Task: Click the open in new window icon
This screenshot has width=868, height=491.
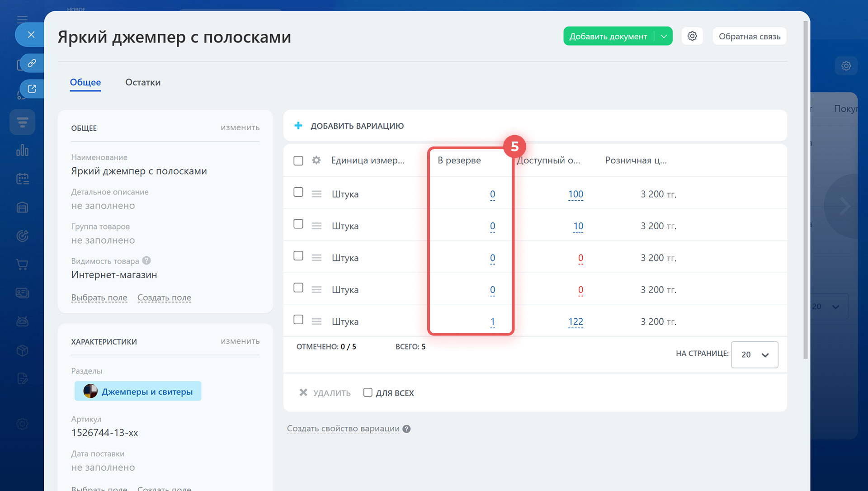Action: tap(32, 89)
